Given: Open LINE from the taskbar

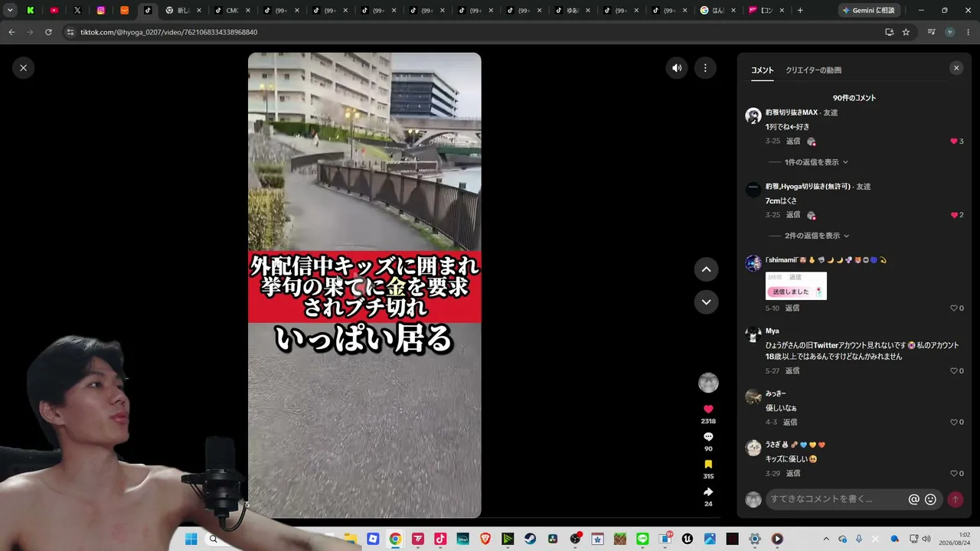Looking at the screenshot, I should [x=642, y=539].
